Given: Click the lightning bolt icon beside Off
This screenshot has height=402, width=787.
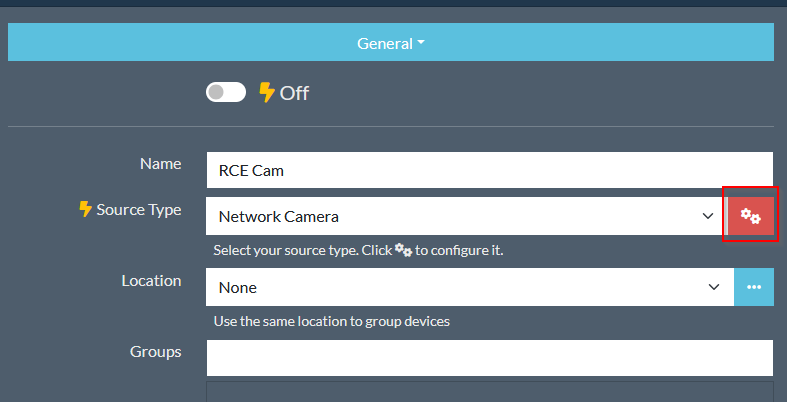Looking at the screenshot, I should coord(267,93).
